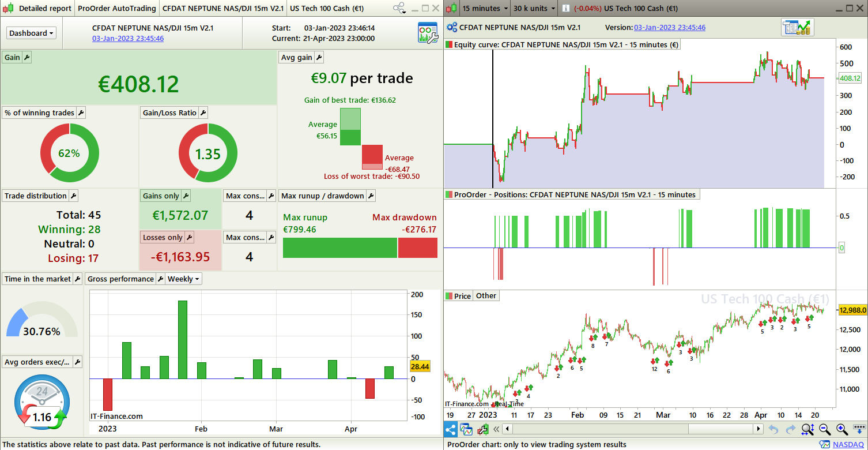Viewport: 868px width, 450px height.
Task: Click the info icon beside US Tech 100
Action: point(566,8)
